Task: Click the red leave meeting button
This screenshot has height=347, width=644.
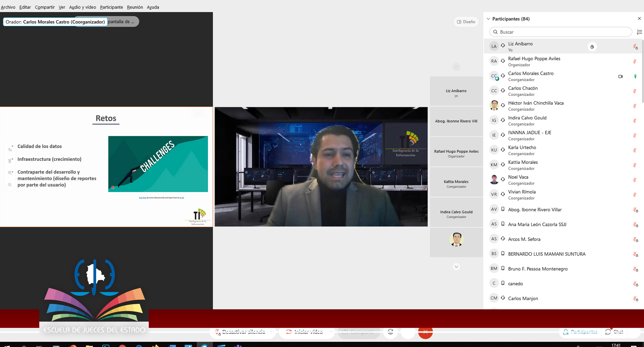Action: coord(425,332)
